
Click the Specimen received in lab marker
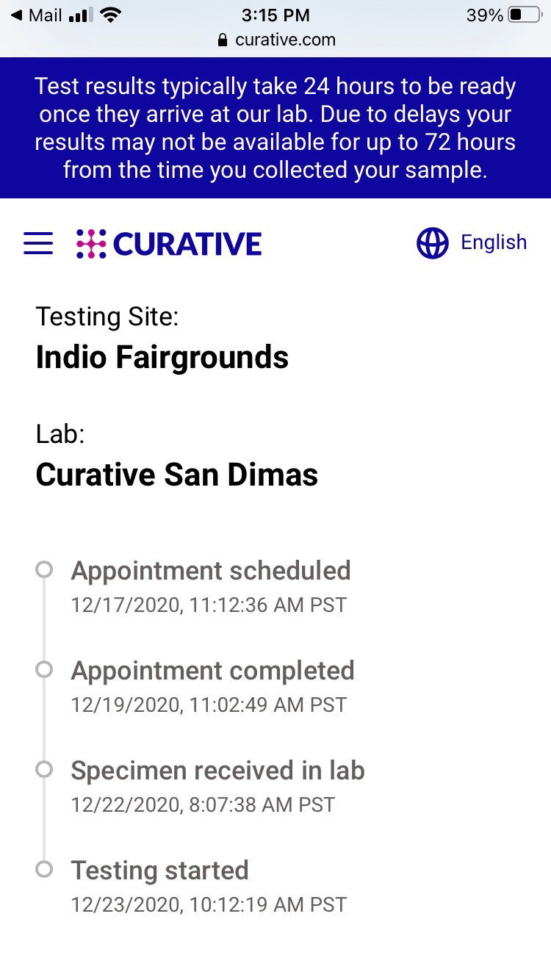[44, 770]
